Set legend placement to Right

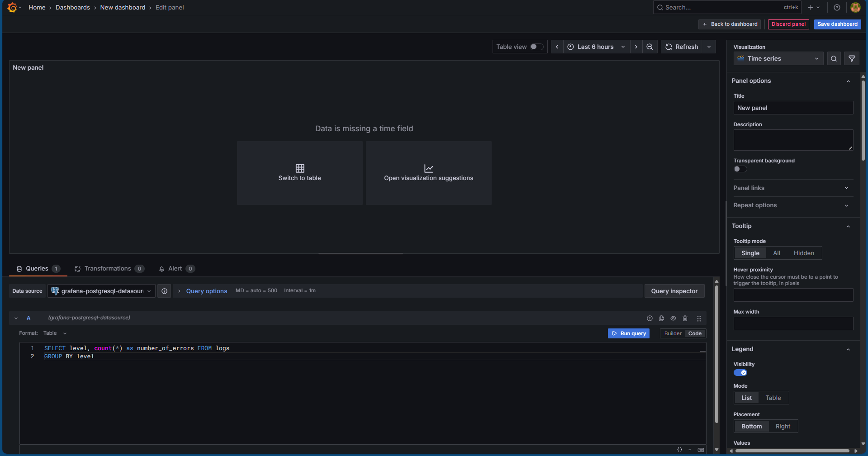point(783,426)
